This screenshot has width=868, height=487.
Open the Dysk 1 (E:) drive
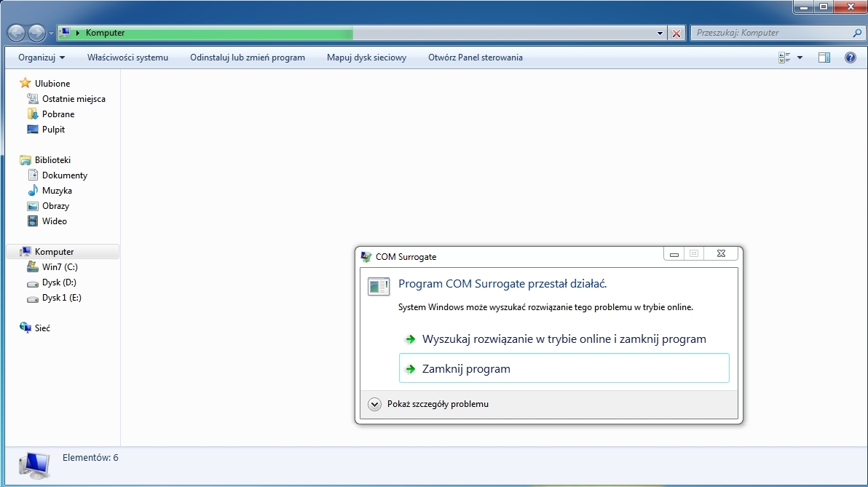click(x=61, y=298)
